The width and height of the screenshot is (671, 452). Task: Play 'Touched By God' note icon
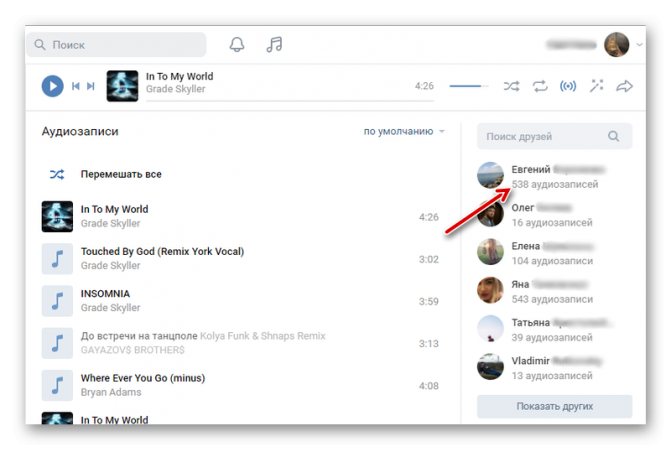click(57, 259)
